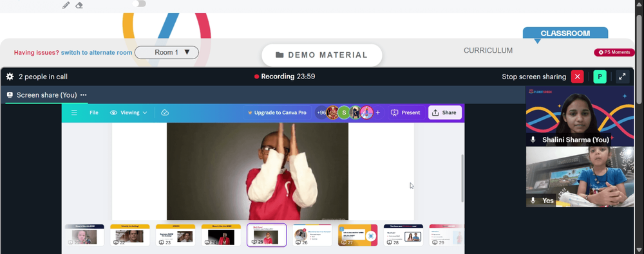Toggle the switch near the eraser

click(139, 4)
